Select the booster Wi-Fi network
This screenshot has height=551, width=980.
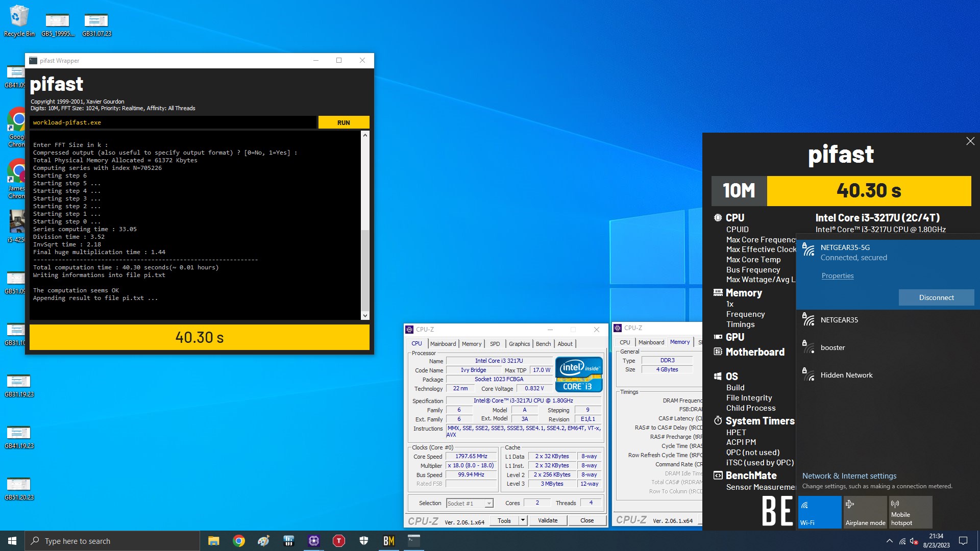(888, 348)
